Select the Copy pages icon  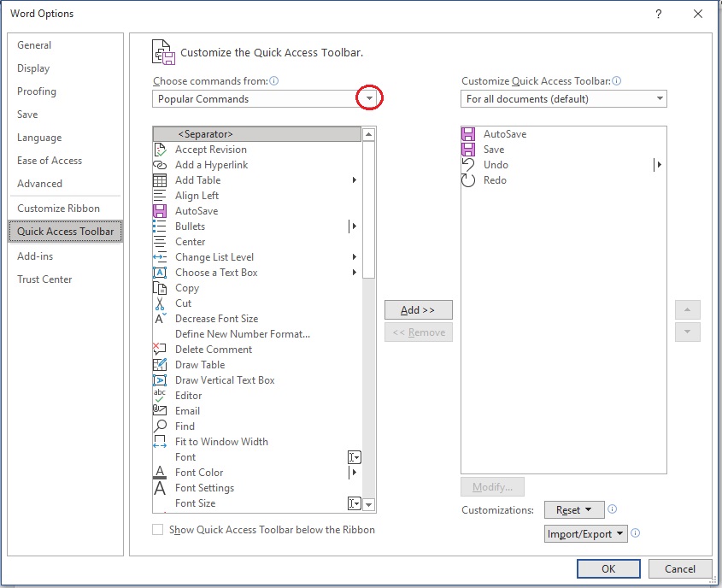[160, 288]
